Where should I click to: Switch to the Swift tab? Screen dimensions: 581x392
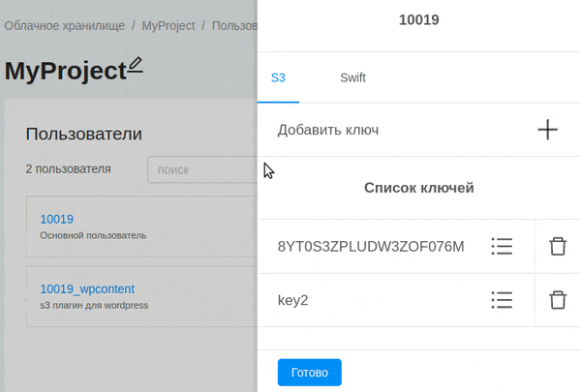click(x=352, y=77)
